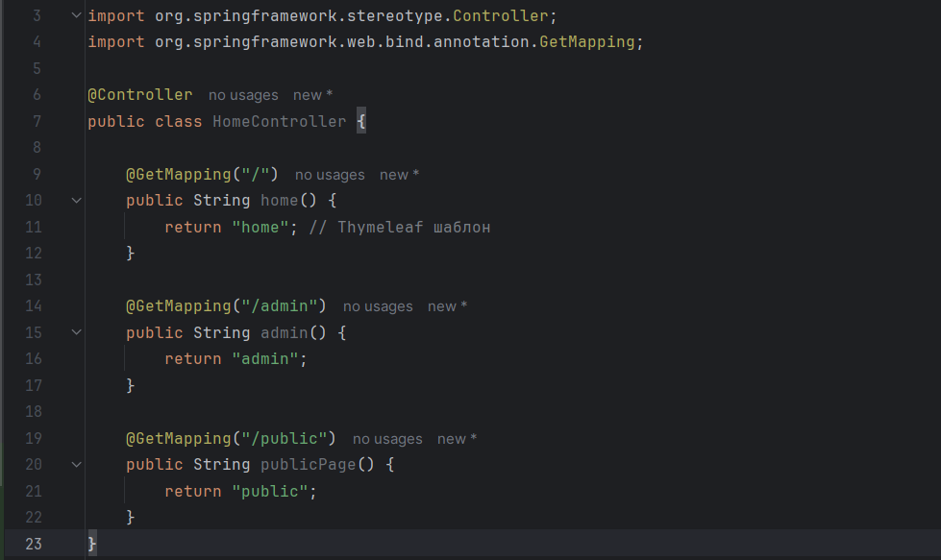Open 'no usages' hint beside @GetMapping("/admin")
The image size is (941, 560).
tap(378, 307)
